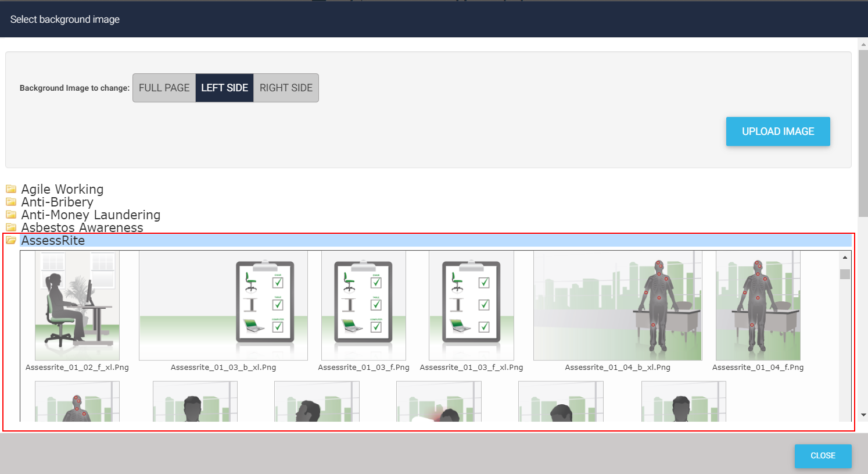Select the RIGHT SIDE background option
868x474 pixels.
point(286,88)
